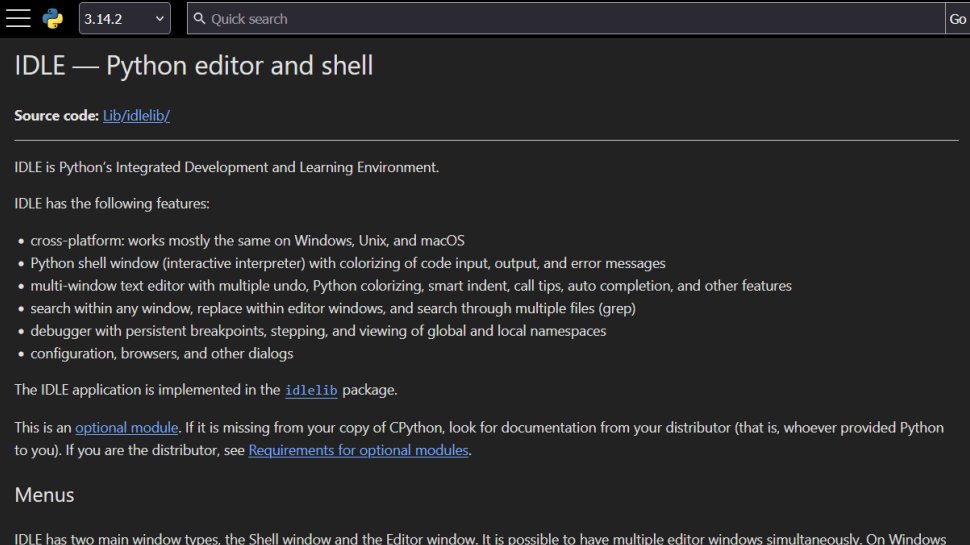Click bullet 'configuration, browsers, and other dialogs'

(x=161, y=353)
